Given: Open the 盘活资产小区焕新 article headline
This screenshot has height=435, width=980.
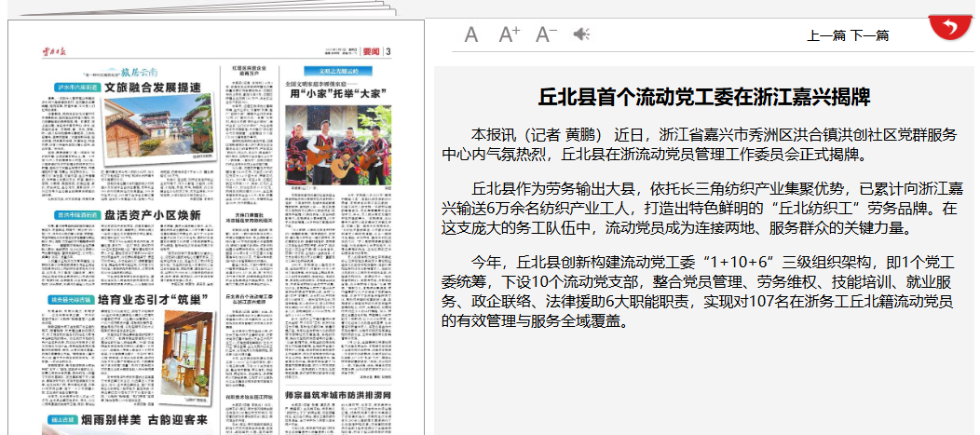Looking at the screenshot, I should [x=153, y=215].
